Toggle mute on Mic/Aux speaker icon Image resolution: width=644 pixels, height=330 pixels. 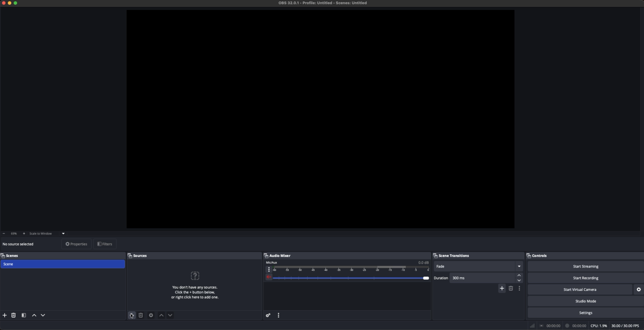pos(269,278)
